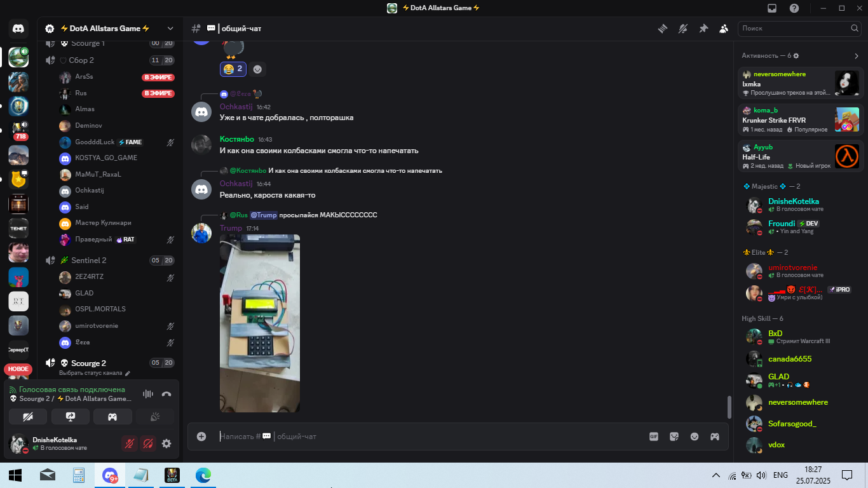Open the voice noise suppression waveform icon
The height and width of the screenshot is (488, 868).
[148, 394]
